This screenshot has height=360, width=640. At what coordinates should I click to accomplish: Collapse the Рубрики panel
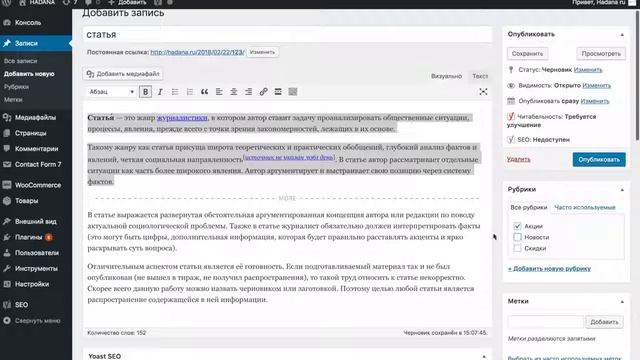click(x=622, y=190)
